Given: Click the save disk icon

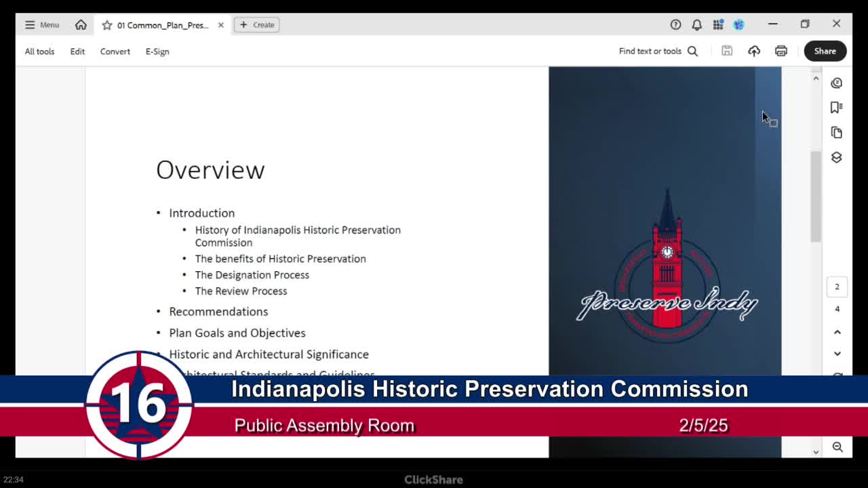Looking at the screenshot, I should tap(727, 51).
